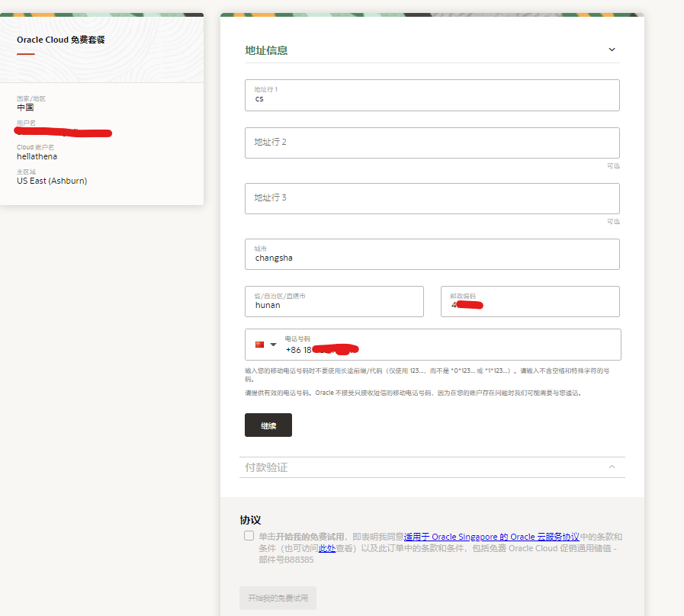
Task: Click the Oracle Cloud 免费套餐 title
Action: pos(61,40)
